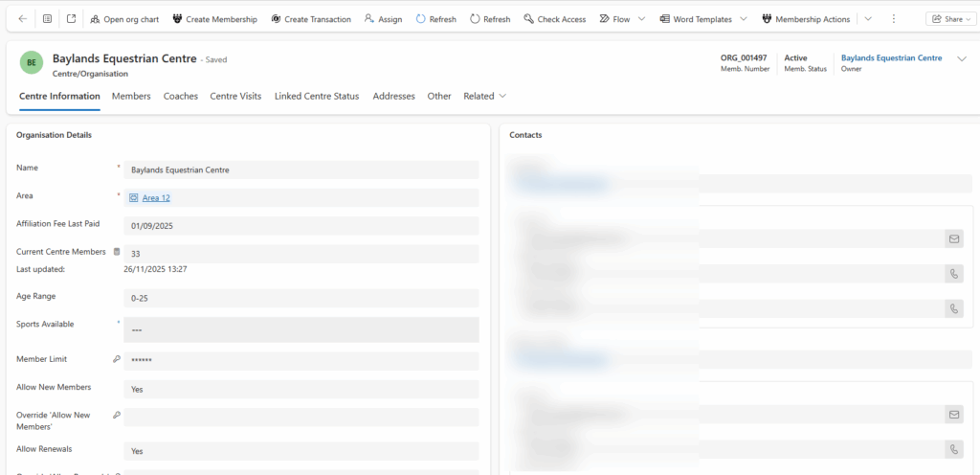980x475 pixels.
Task: Go back using the back arrow
Action: tap(23, 19)
